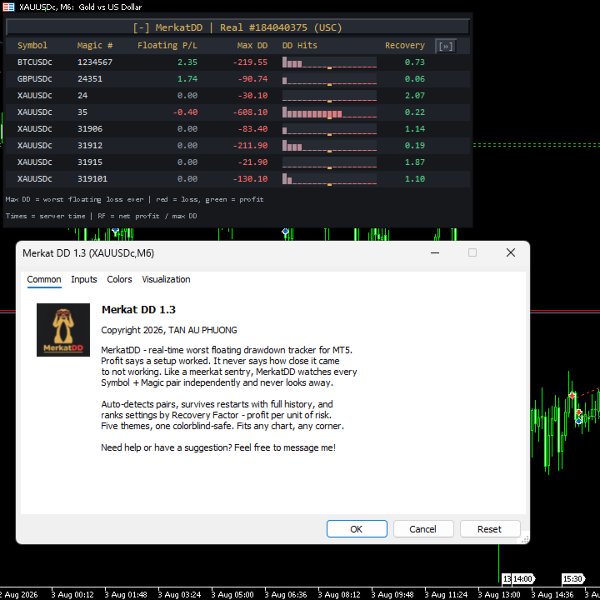Select the BTCUSDc symbol row
The height and width of the screenshot is (600, 600).
tap(238, 62)
